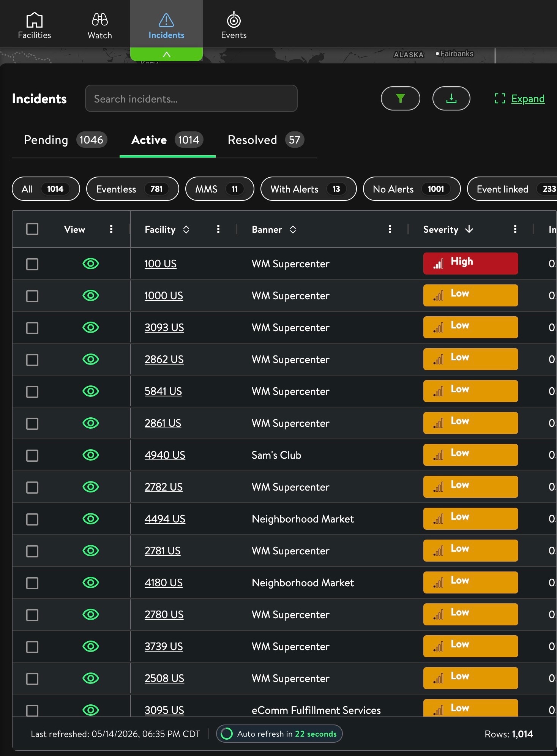The image size is (557, 756).
Task: Open facility link 4180 US
Action: [164, 583]
